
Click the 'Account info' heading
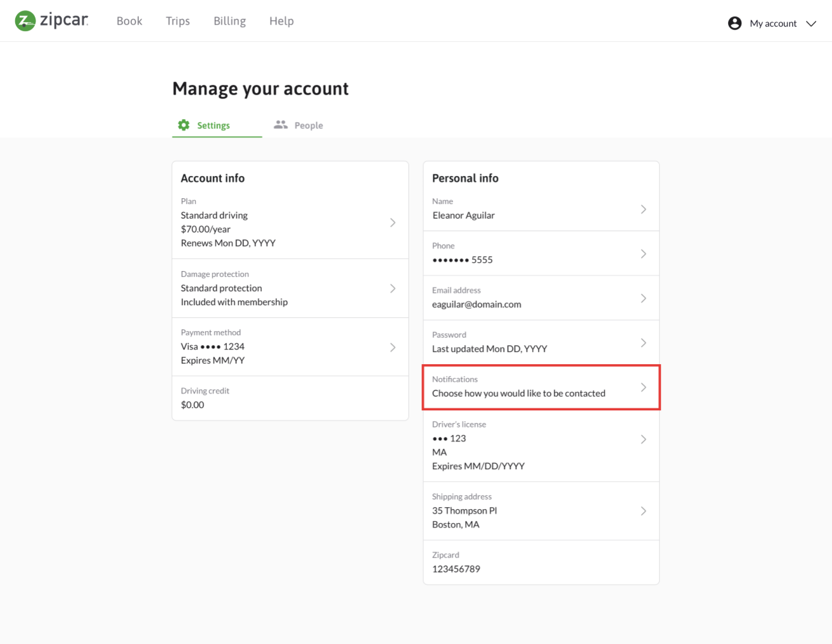pos(212,178)
